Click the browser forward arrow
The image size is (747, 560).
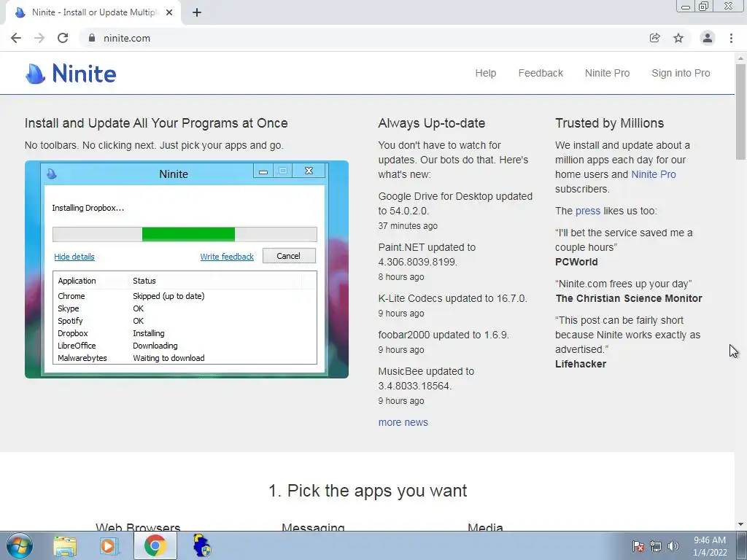pyautogui.click(x=39, y=38)
